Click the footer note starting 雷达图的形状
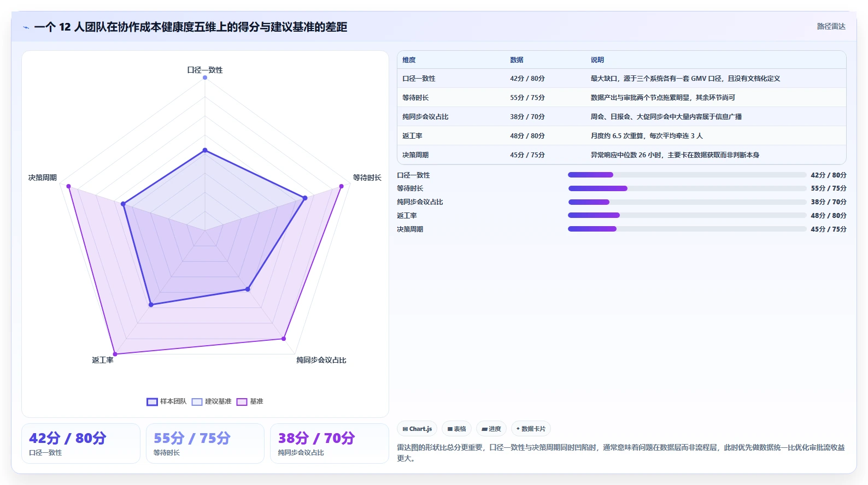The image size is (868, 485). click(621, 453)
